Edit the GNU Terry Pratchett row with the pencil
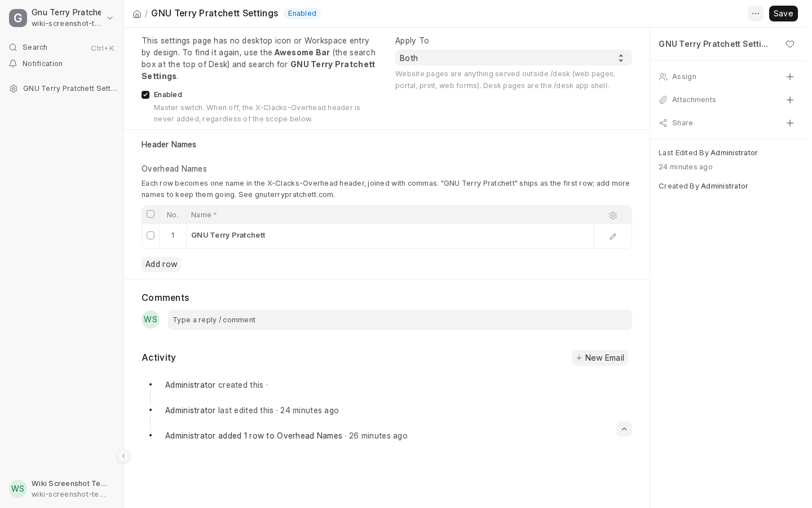Screen dimensions: 812x508 [613, 237]
